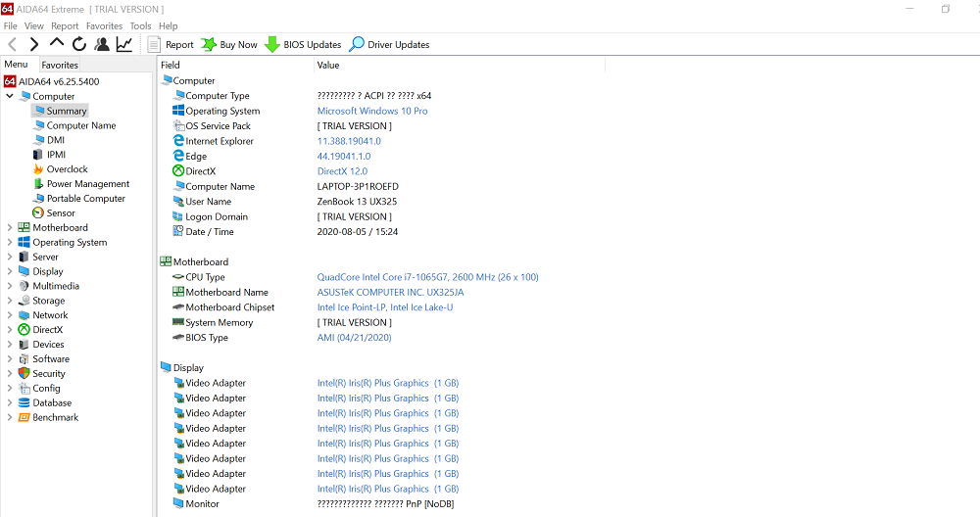Click the LAPTOP-3P1ROEFD computer name value
This screenshot has width=980, height=517.
click(358, 186)
